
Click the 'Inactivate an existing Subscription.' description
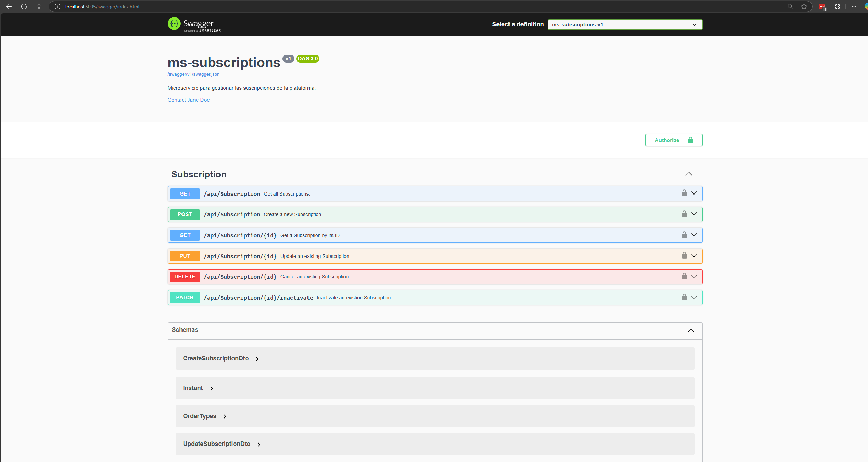pos(354,298)
